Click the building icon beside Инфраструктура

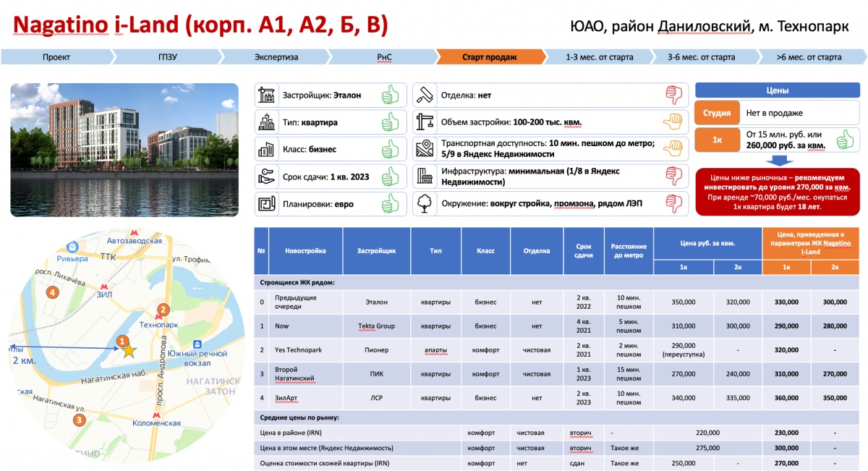pos(425,177)
